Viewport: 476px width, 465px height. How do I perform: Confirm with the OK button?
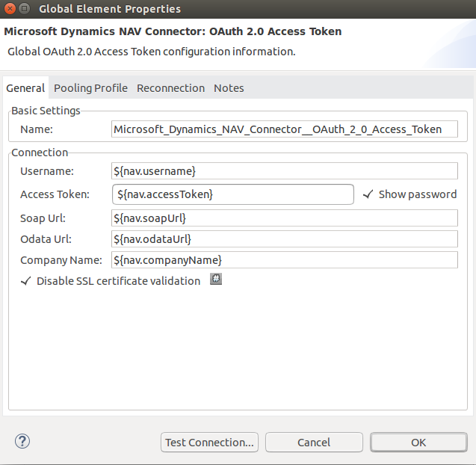point(418,443)
